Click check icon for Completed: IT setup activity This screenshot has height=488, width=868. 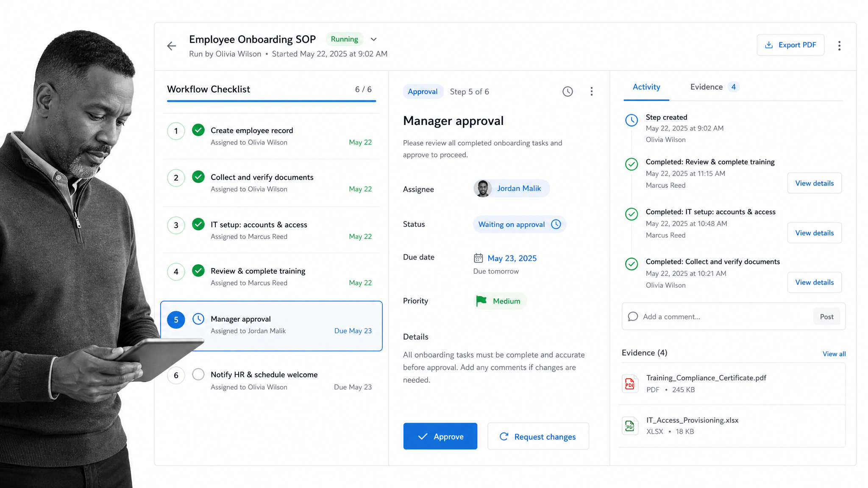click(632, 214)
